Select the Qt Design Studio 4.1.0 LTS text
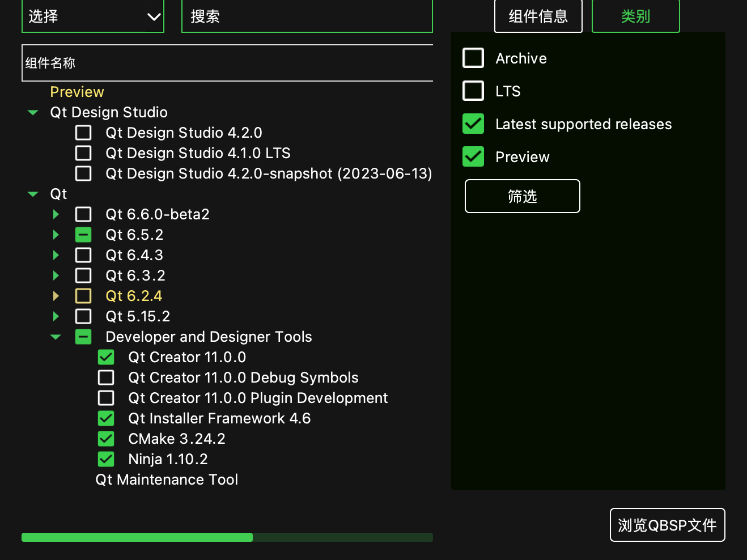Image resolution: width=747 pixels, height=560 pixels. [x=198, y=153]
